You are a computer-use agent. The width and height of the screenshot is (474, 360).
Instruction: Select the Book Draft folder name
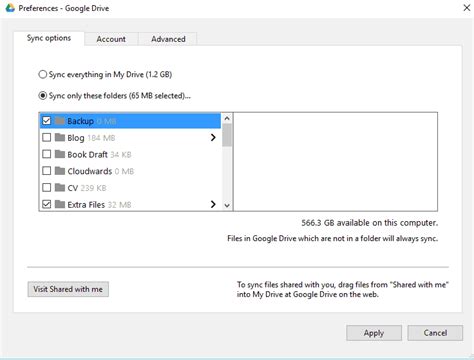point(87,154)
